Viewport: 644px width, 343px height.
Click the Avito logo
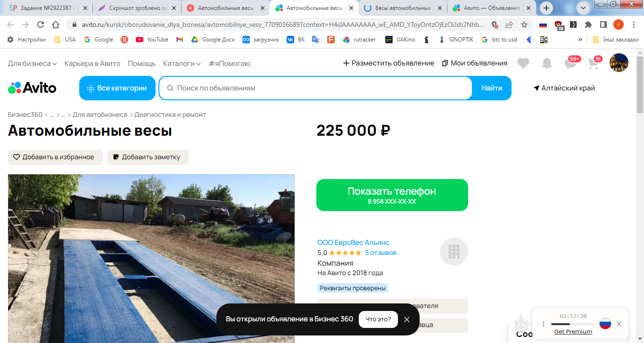click(32, 88)
